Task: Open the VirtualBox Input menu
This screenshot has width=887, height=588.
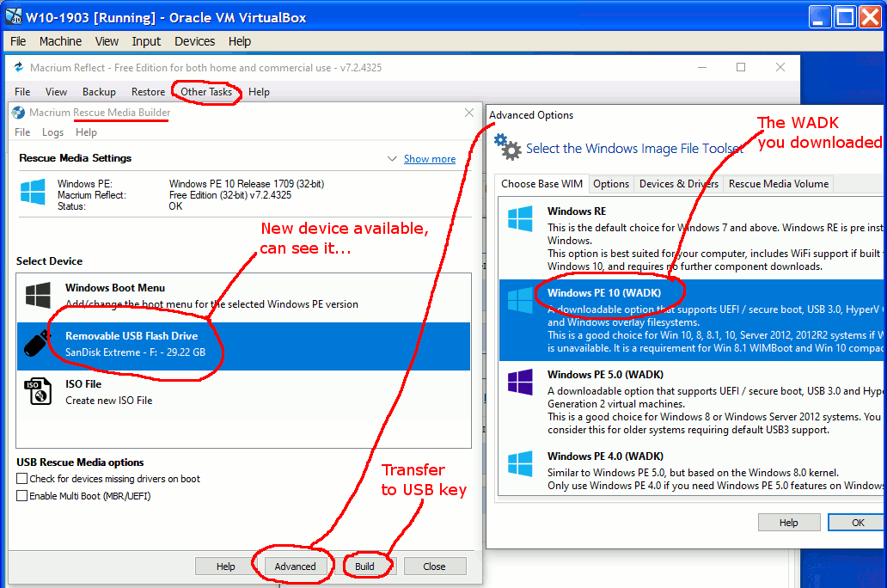Action: 146,41
